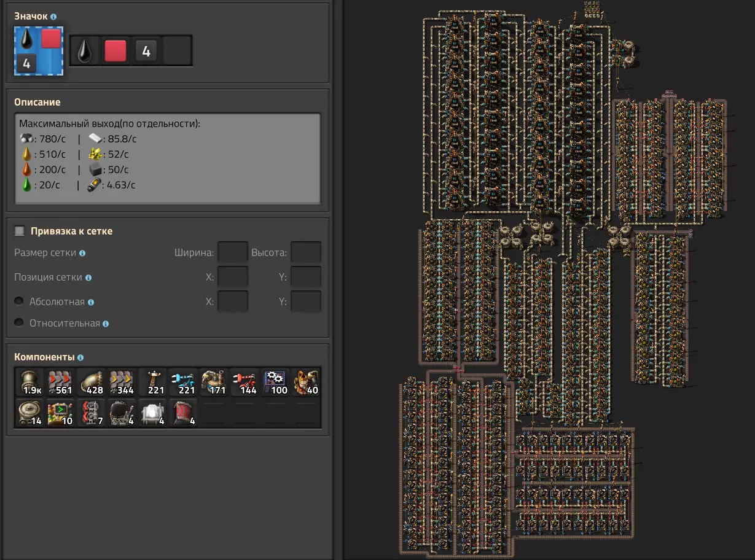Screen dimensions: 755x560
Task: Click the red square signal icon slot
Action: click(x=115, y=50)
